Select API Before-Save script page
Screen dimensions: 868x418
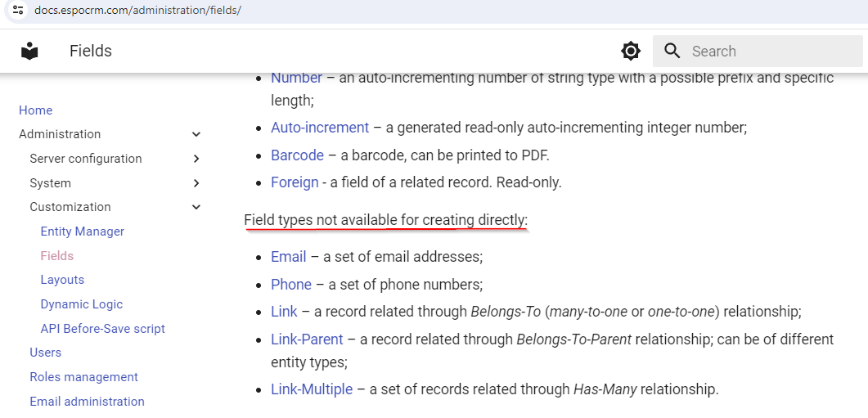102,329
